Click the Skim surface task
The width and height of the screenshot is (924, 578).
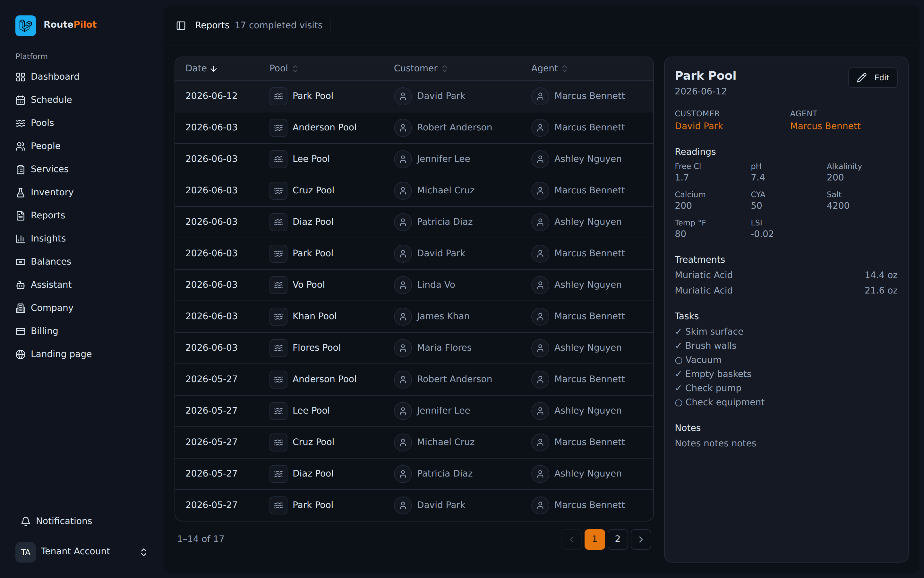pos(709,331)
